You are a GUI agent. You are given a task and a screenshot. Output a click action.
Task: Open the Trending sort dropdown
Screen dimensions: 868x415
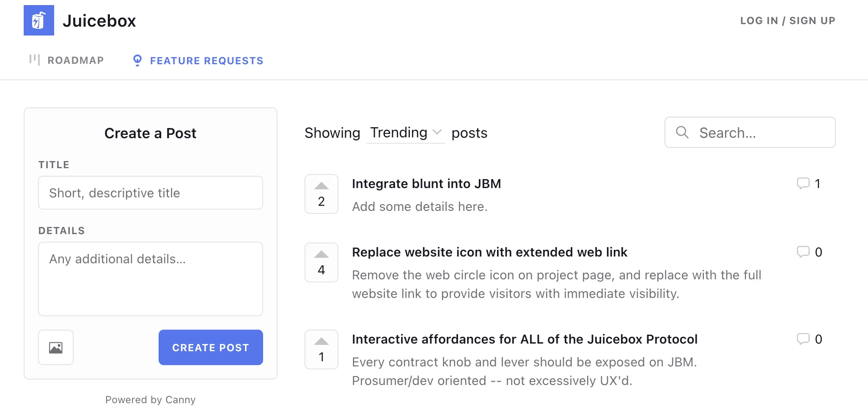(405, 133)
